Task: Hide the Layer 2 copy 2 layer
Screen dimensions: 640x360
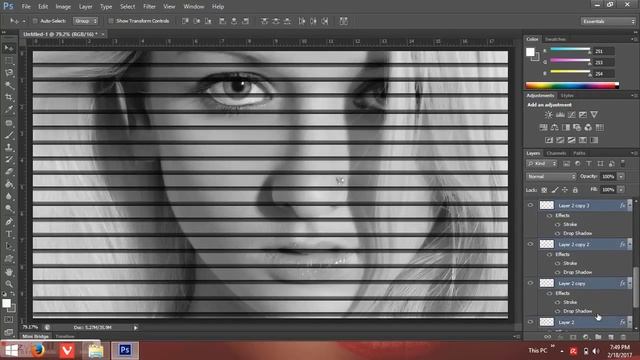Action: point(531,244)
